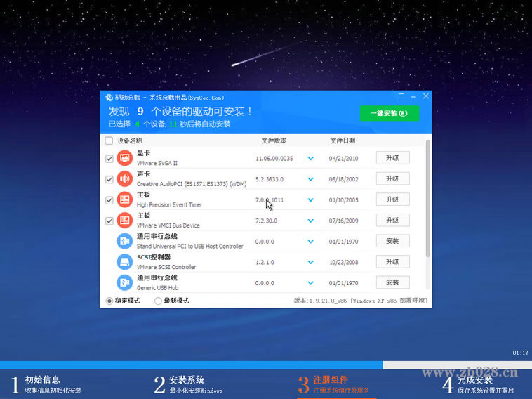Image resolution: width=532 pixels, height=399 pixels.
Task: Click 升级 for VMware SCSI Controller
Action: coord(392,261)
